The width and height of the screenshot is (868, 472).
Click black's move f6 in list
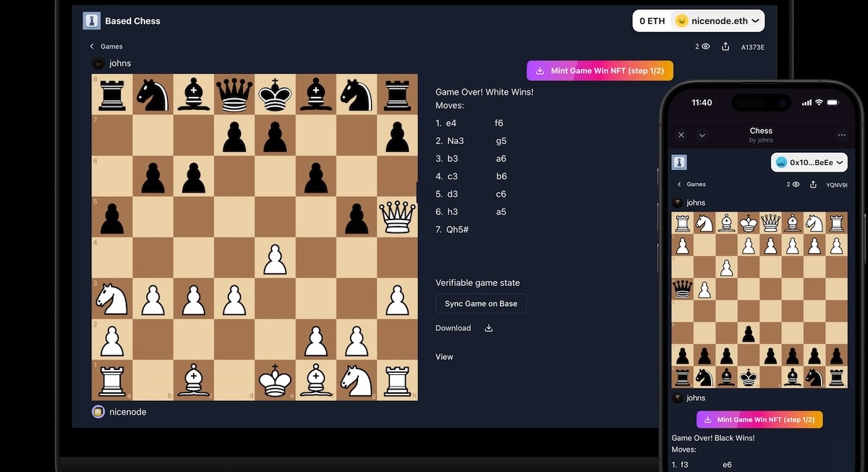point(499,123)
